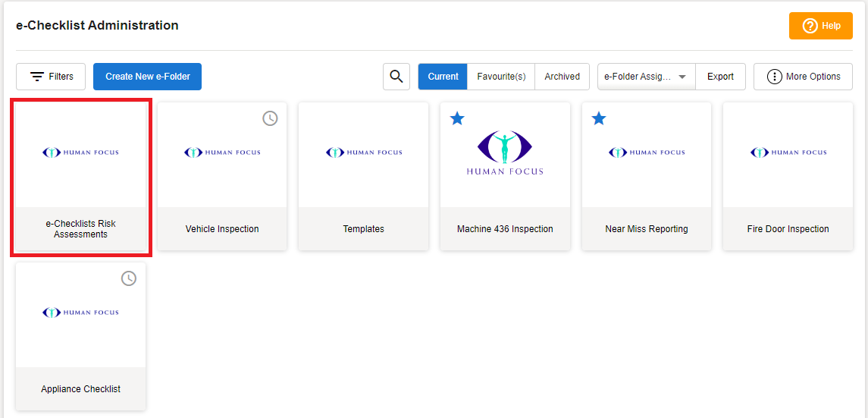Click the Machine 436 Inspection logo image
Image resolution: width=868 pixels, height=418 pixels.
[x=505, y=154]
